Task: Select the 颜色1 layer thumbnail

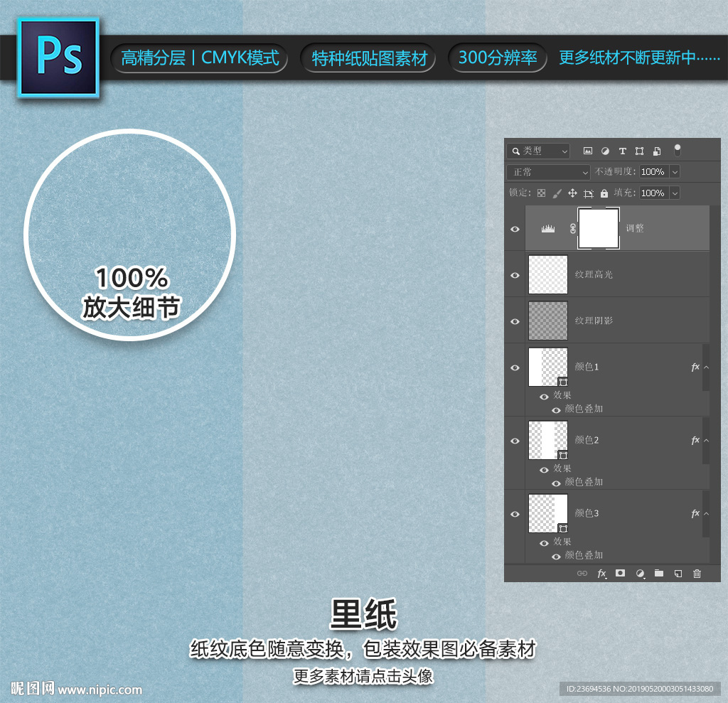Action: click(x=548, y=367)
